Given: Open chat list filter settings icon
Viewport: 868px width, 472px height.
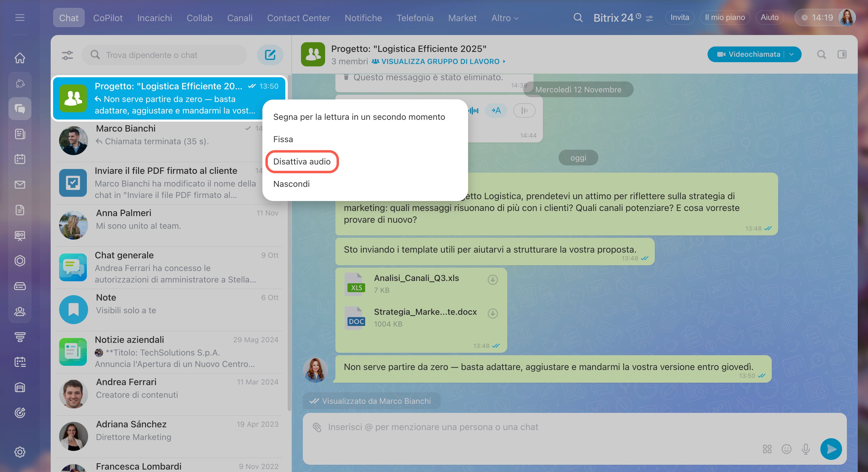Looking at the screenshot, I should (67, 55).
